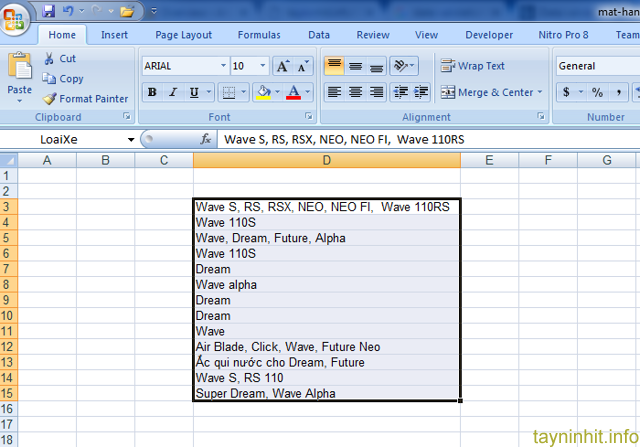
Task: Click the Increase Font Size icon
Action: coord(281,66)
